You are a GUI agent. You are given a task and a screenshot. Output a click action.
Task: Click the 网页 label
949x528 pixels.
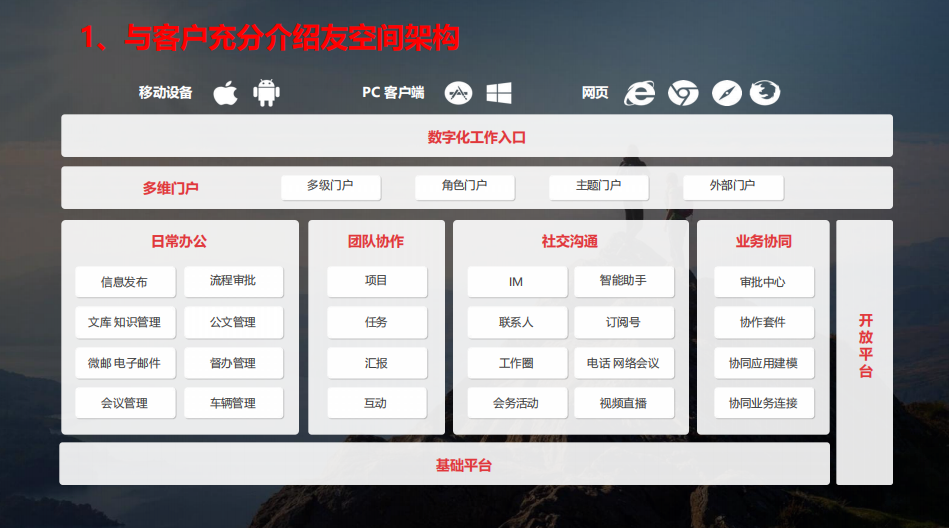(x=595, y=93)
